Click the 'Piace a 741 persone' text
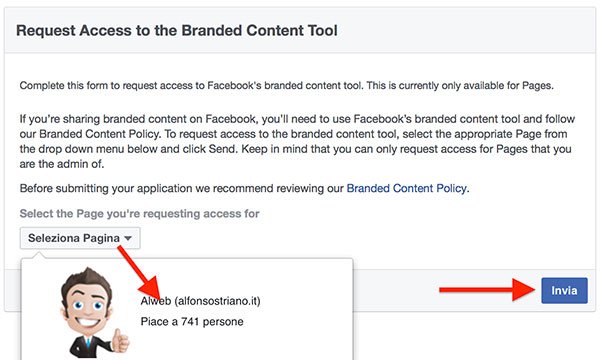 (192, 321)
